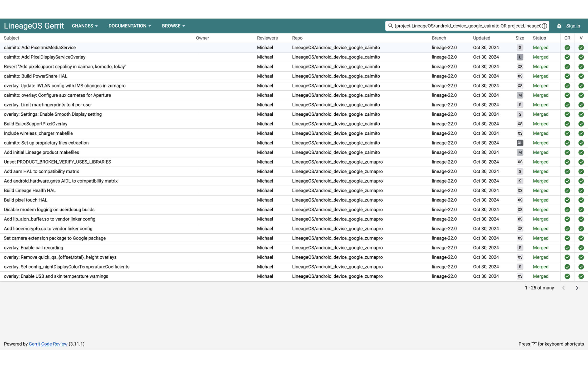Click CR checkmark for 'Add initial Lineage product makefiles'
Viewport: 588px width, 368px height.
567,152
